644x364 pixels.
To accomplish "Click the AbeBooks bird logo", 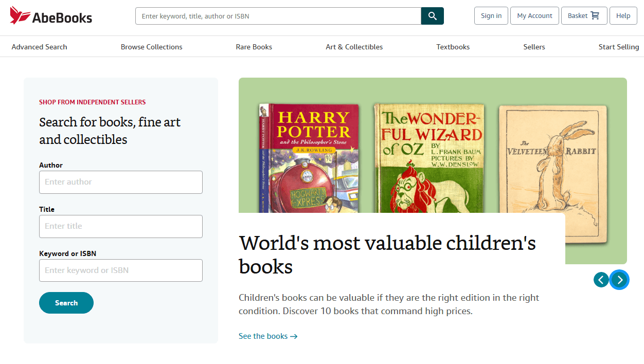I will (x=21, y=16).
